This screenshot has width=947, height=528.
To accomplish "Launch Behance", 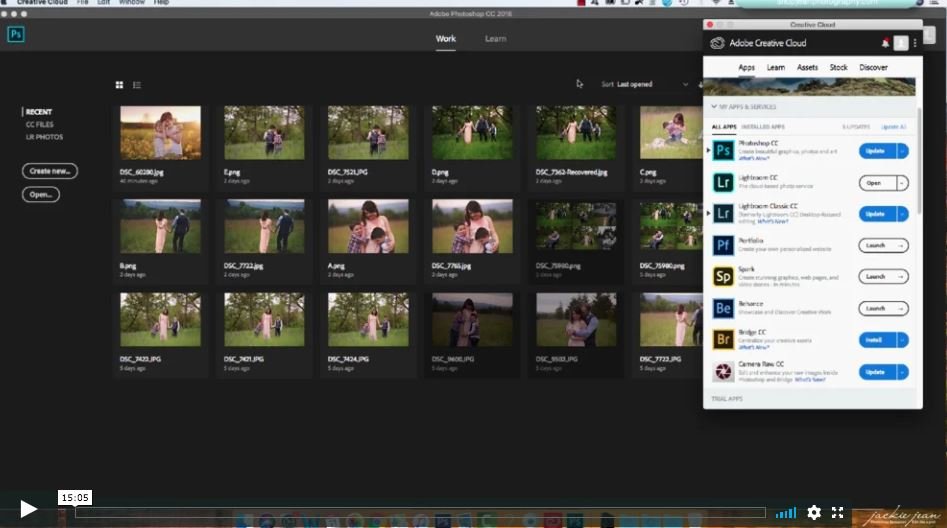I will click(884, 309).
